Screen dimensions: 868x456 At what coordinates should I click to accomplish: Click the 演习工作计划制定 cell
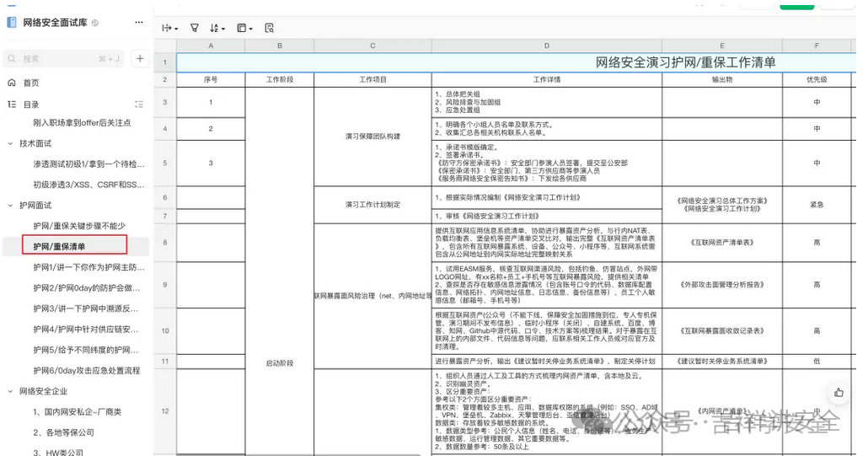coord(372,205)
